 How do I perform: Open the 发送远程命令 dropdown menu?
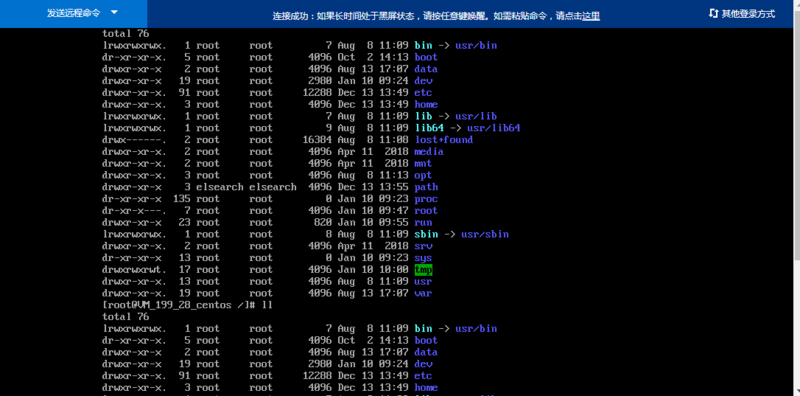(73, 13)
